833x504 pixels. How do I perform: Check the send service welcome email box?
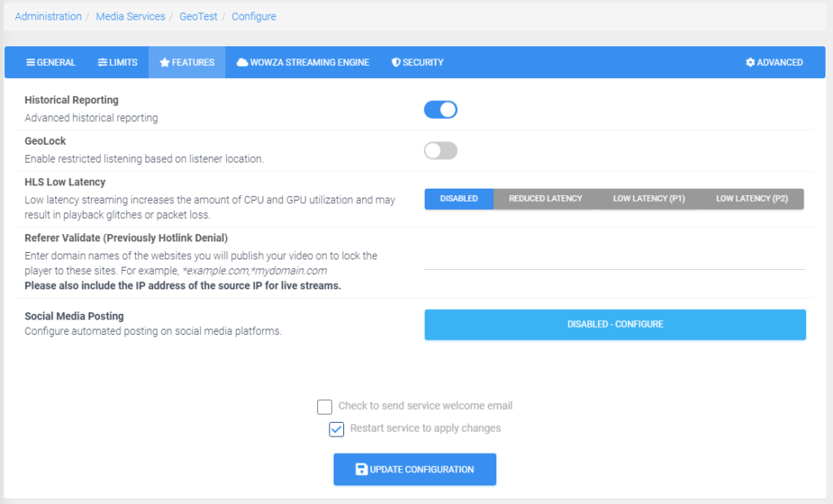(325, 406)
